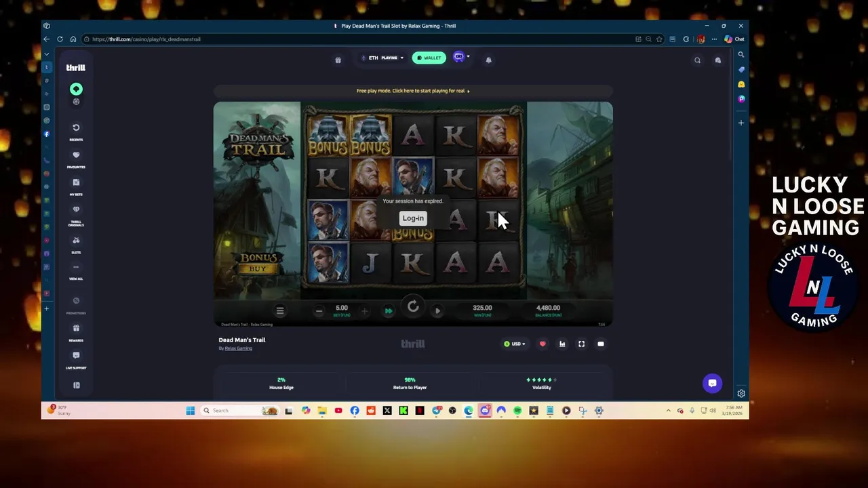Image resolution: width=868 pixels, height=488 pixels.
Task: Open Netflix from the taskbar
Action: point(420,410)
